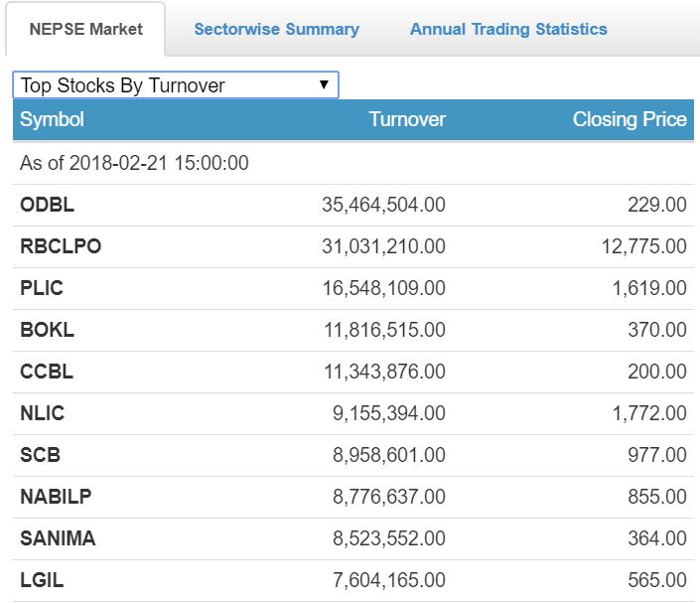Click ODBL turnover value 35,464,504.00
Image resolution: width=700 pixels, height=603 pixels.
click(383, 205)
